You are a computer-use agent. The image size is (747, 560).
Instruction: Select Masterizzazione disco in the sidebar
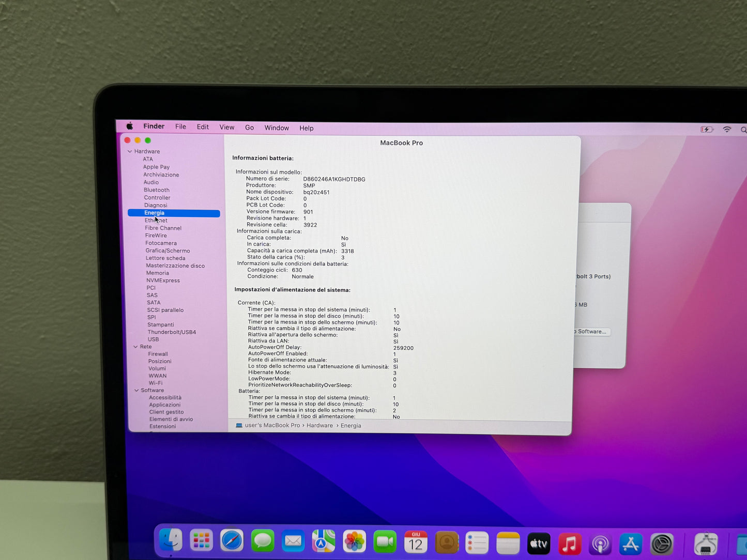click(x=175, y=266)
